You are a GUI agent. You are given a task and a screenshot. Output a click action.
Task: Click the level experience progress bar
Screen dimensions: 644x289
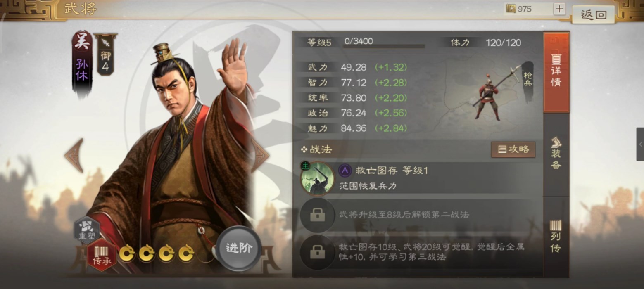[x=383, y=46]
